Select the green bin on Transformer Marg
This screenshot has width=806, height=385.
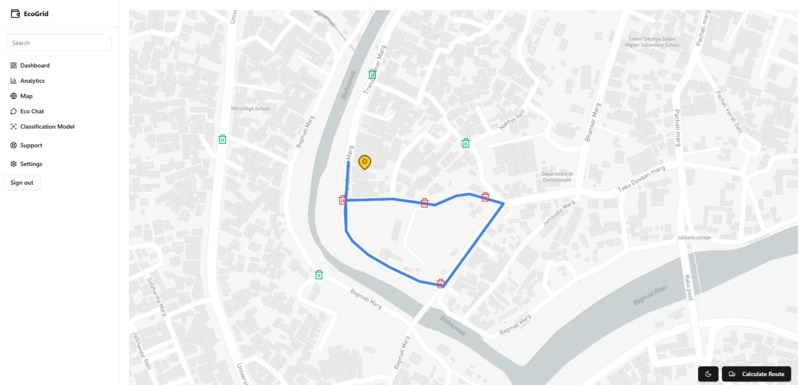pyautogui.click(x=373, y=75)
